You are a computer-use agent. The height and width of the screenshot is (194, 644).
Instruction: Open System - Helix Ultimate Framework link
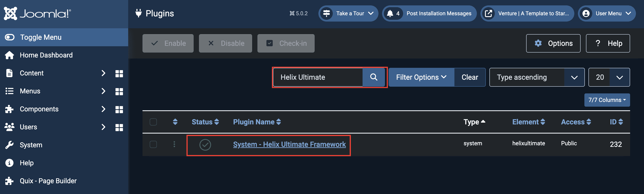(x=289, y=144)
